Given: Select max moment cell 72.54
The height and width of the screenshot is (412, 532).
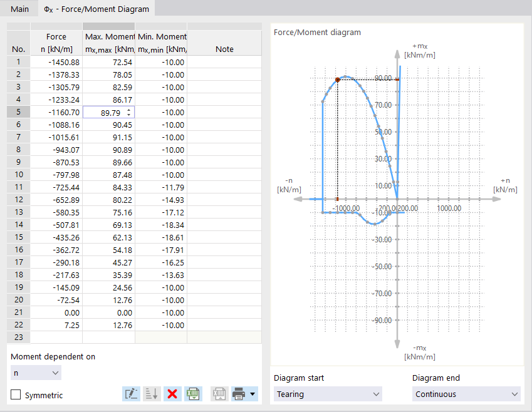Looking at the screenshot, I should pos(108,62).
